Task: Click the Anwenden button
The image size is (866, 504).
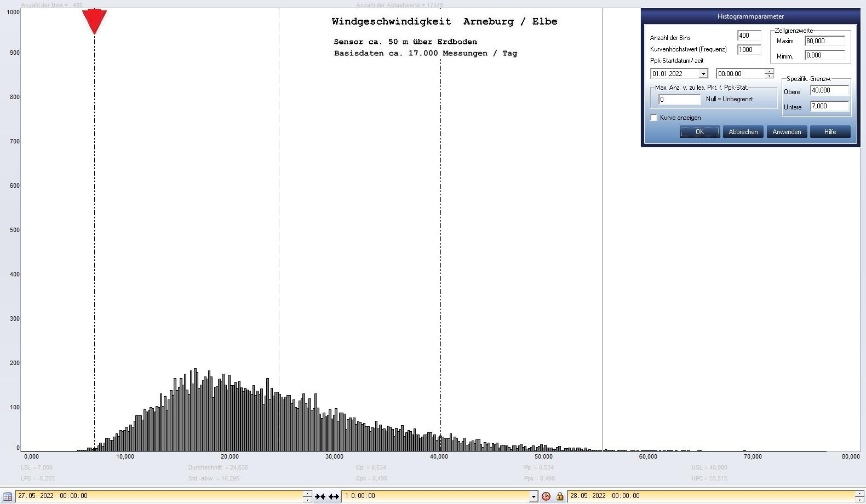Action: (787, 132)
